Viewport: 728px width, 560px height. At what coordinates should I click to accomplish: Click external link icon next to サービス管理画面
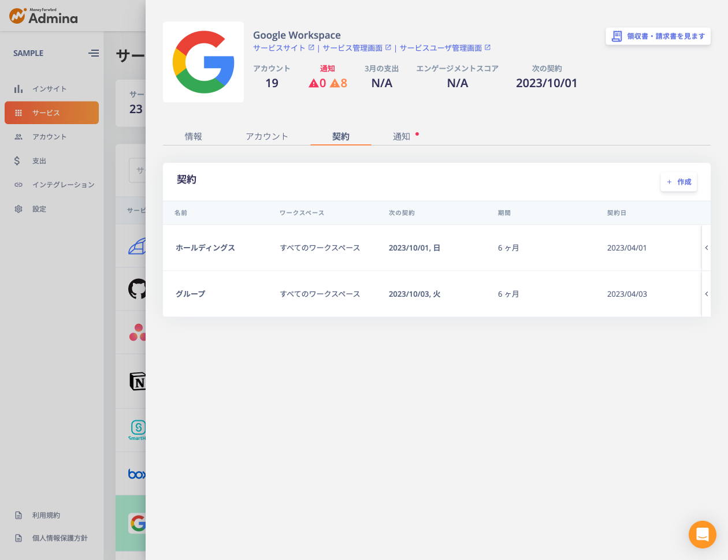(388, 47)
